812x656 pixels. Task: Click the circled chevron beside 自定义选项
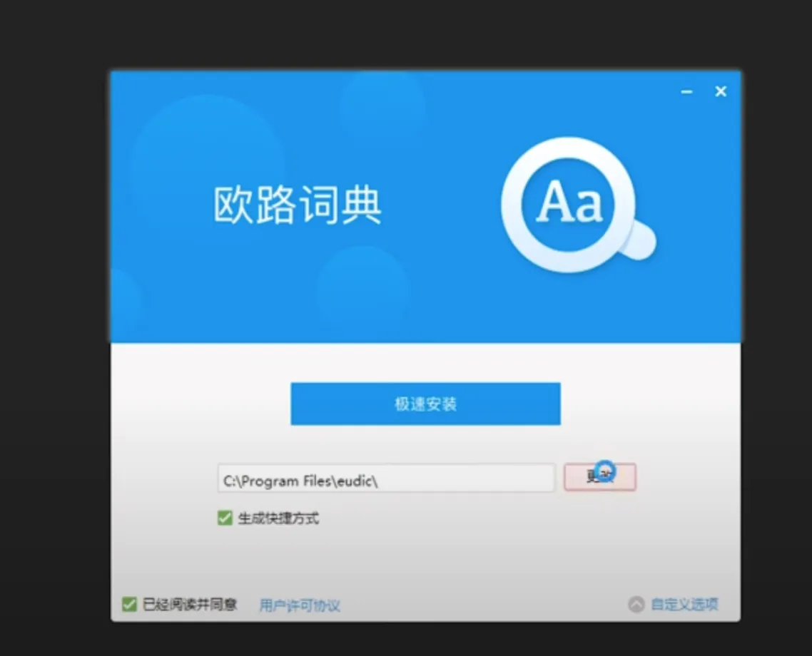click(x=636, y=605)
